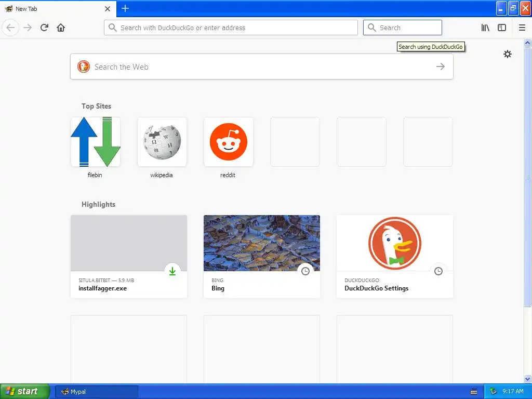Submit web search with arrow button
This screenshot has height=399, width=532.
pyautogui.click(x=441, y=66)
